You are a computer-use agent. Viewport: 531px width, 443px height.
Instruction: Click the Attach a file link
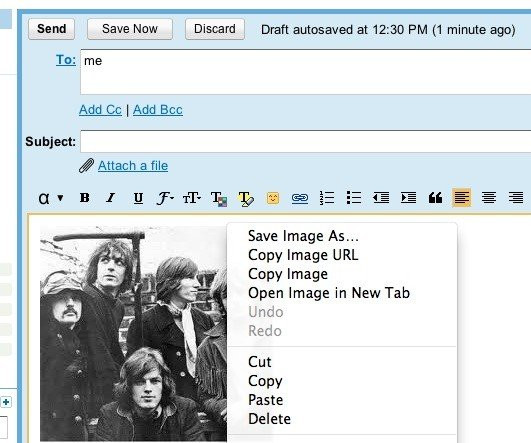(133, 166)
